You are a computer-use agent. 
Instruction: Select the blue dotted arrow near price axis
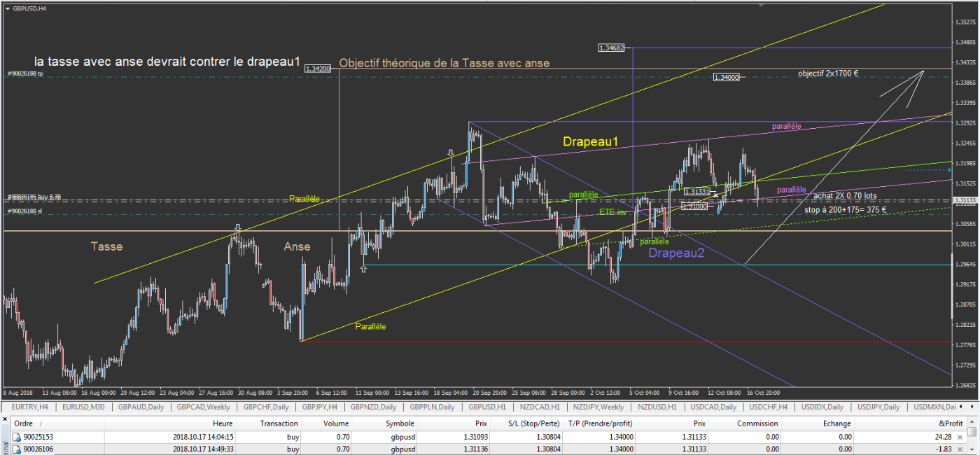[x=928, y=169]
